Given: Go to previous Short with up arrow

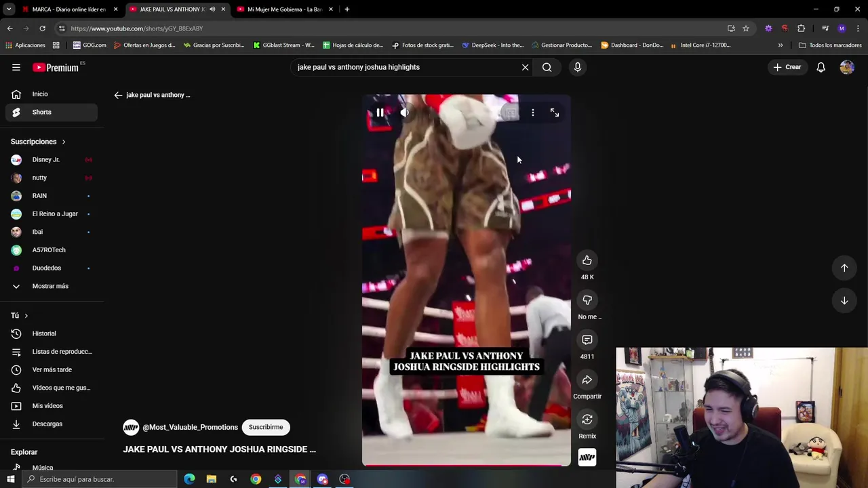Looking at the screenshot, I should pyautogui.click(x=844, y=268).
